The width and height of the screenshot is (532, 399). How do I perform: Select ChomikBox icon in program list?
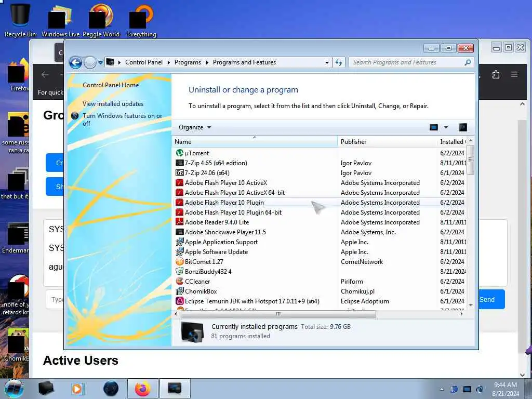[179, 291]
